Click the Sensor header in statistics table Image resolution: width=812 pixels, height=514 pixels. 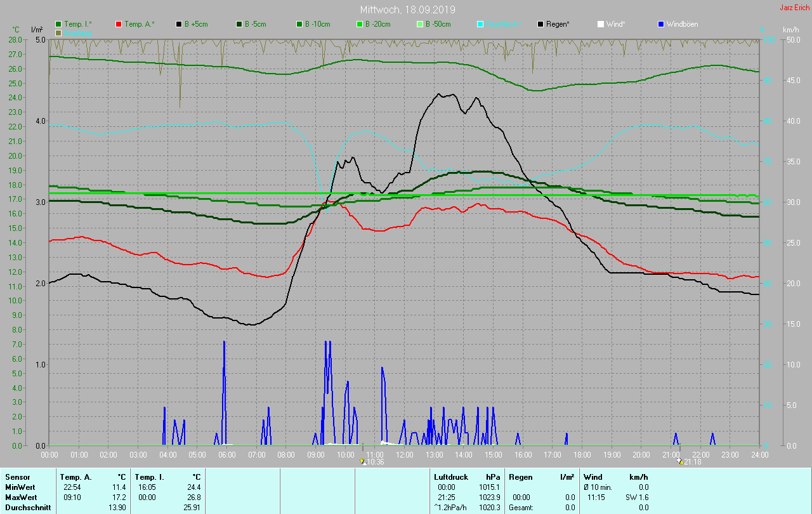click(18, 477)
